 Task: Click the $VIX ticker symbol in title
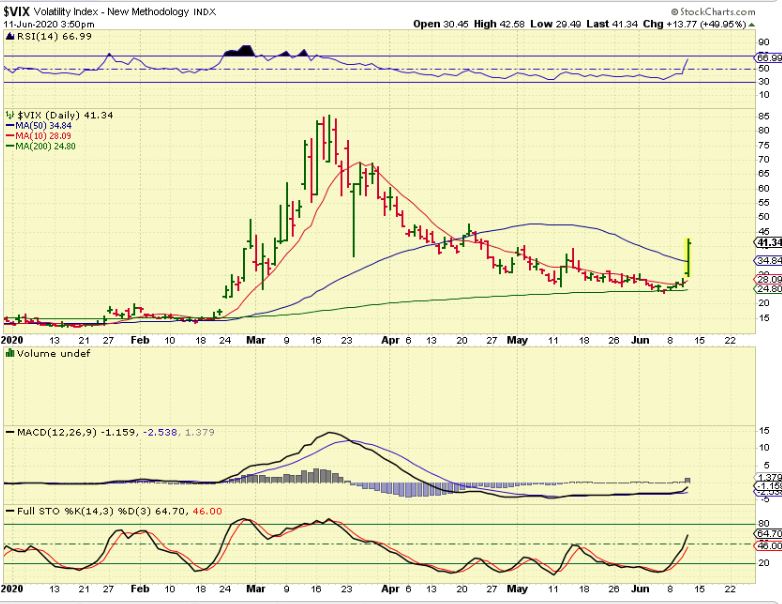click(16, 12)
